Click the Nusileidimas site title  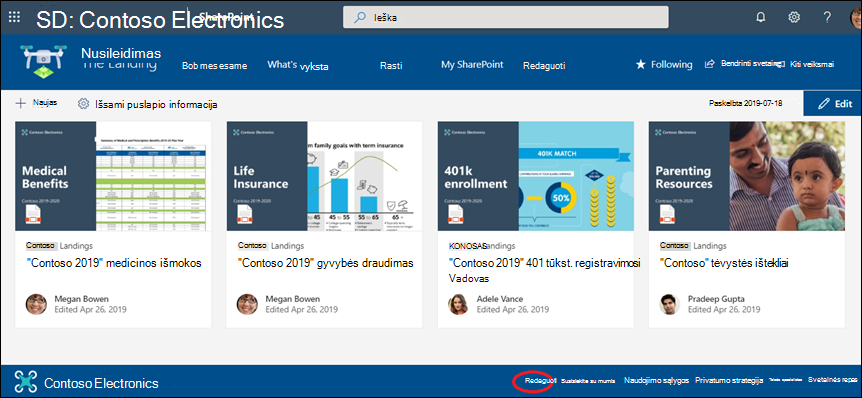coord(121,53)
